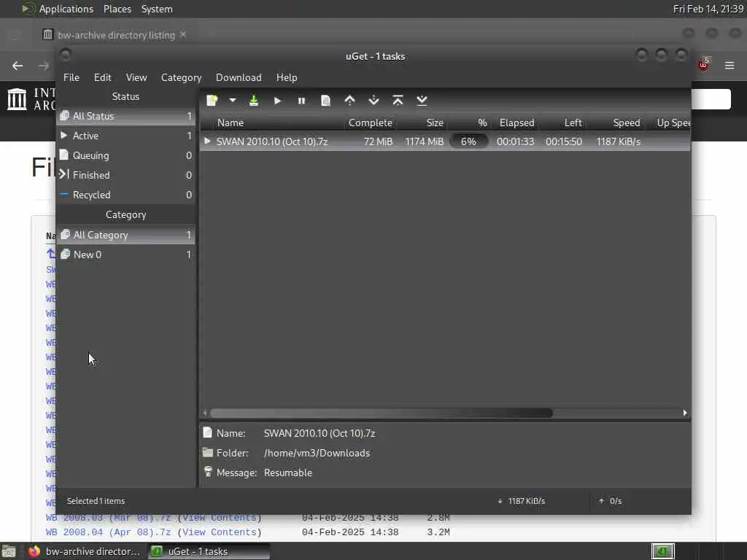
Task: Sort downloads by Elapsed column header
Action: pos(516,122)
